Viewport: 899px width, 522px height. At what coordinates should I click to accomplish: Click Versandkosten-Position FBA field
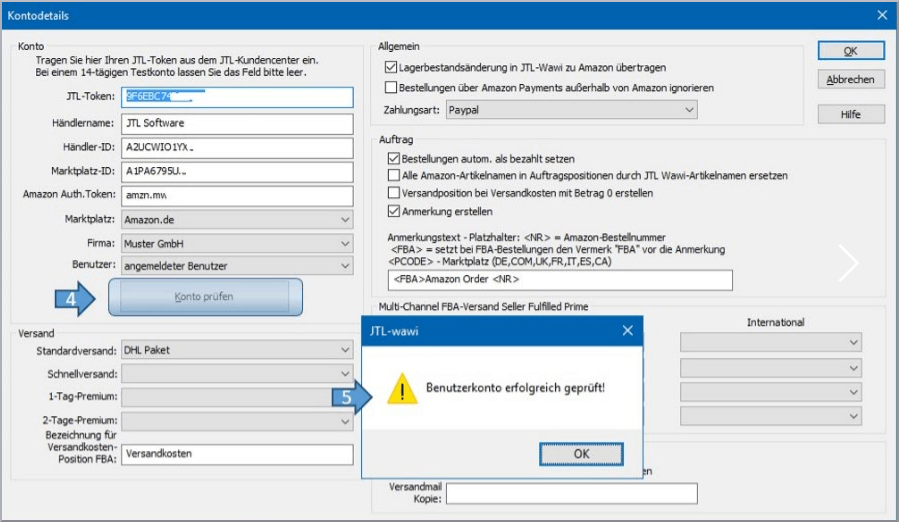pos(237,454)
